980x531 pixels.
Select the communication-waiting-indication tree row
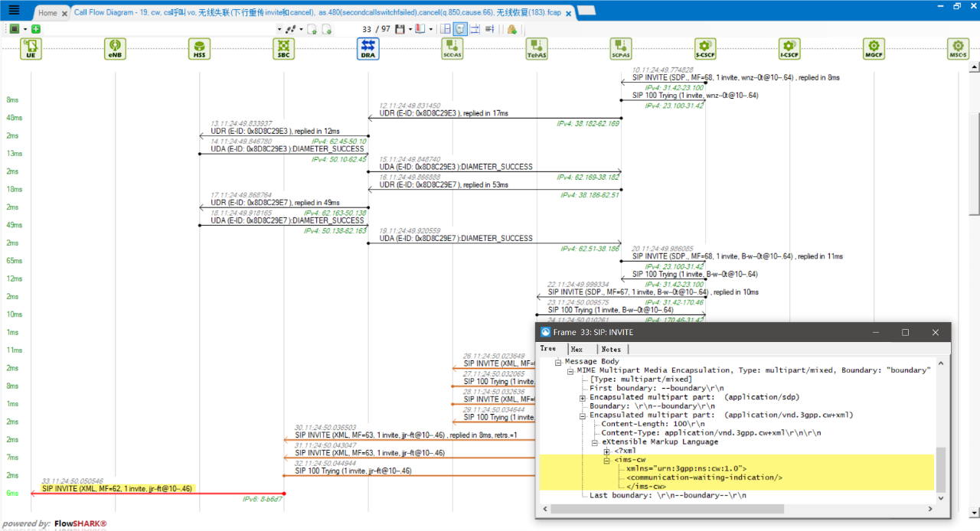pos(704,477)
